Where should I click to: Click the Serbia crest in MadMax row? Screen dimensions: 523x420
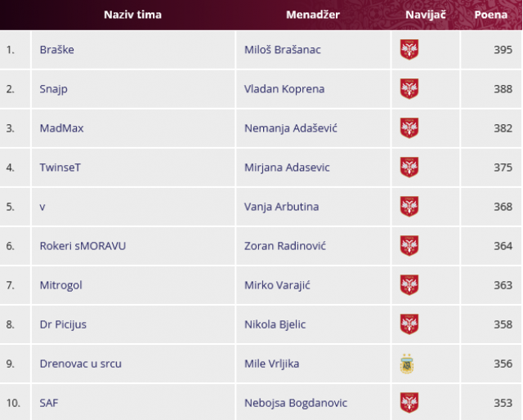409,128
